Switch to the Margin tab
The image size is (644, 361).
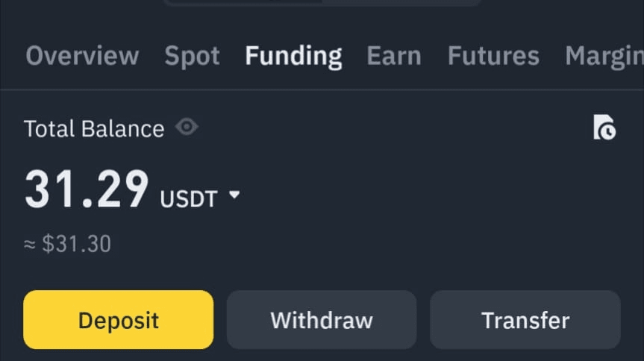click(604, 57)
